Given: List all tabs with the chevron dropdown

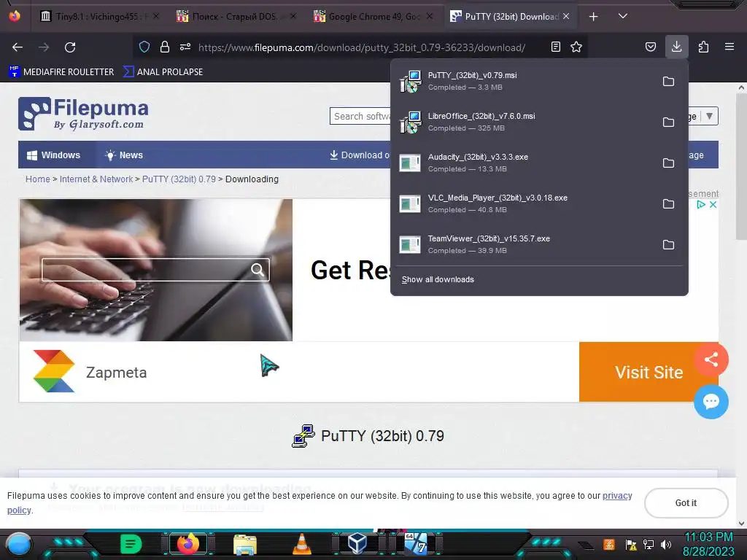Looking at the screenshot, I should click(622, 16).
